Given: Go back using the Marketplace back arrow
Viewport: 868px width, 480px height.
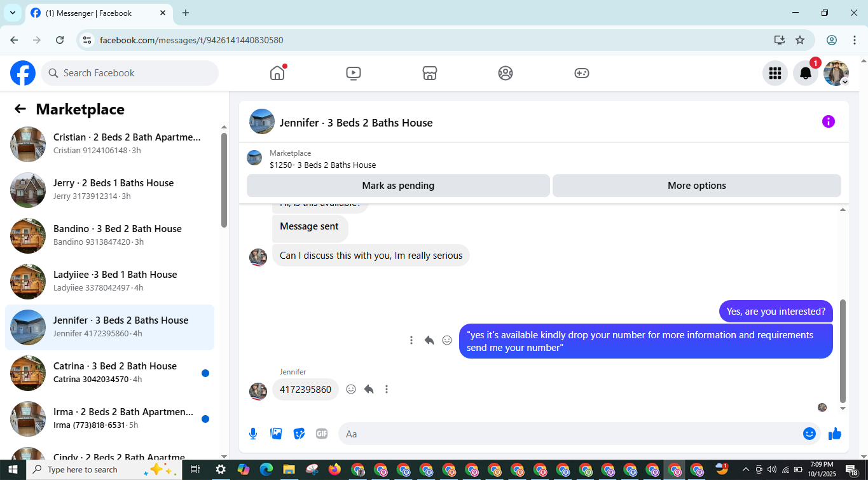Looking at the screenshot, I should pos(20,109).
